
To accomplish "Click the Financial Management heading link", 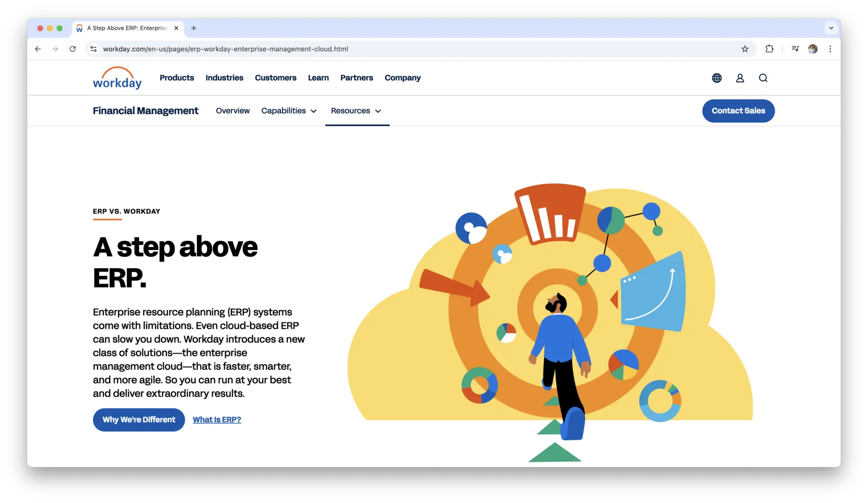I will tap(146, 111).
